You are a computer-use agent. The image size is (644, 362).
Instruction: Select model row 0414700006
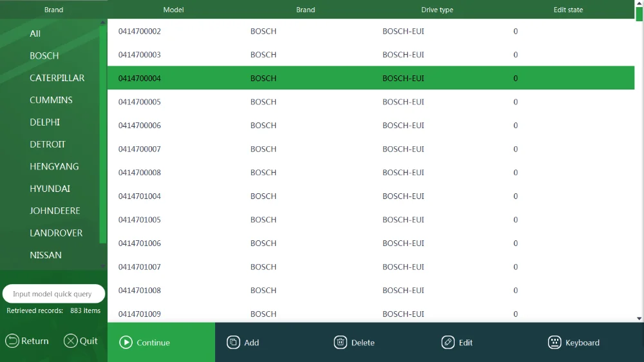(x=371, y=126)
